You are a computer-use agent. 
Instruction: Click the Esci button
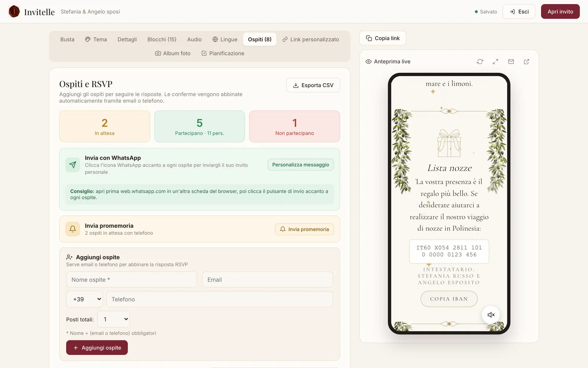pyautogui.click(x=519, y=11)
